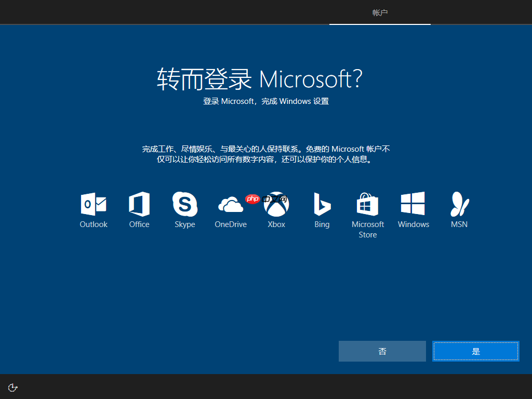Click the black title bar at the top

click(x=156, y=11)
